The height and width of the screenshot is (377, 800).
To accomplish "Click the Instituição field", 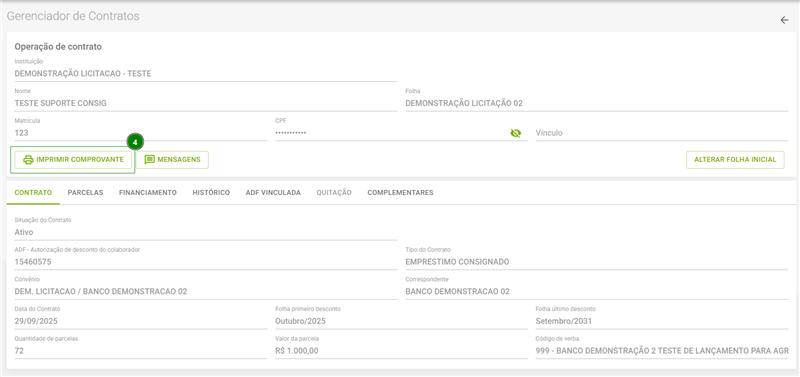I will click(x=206, y=73).
